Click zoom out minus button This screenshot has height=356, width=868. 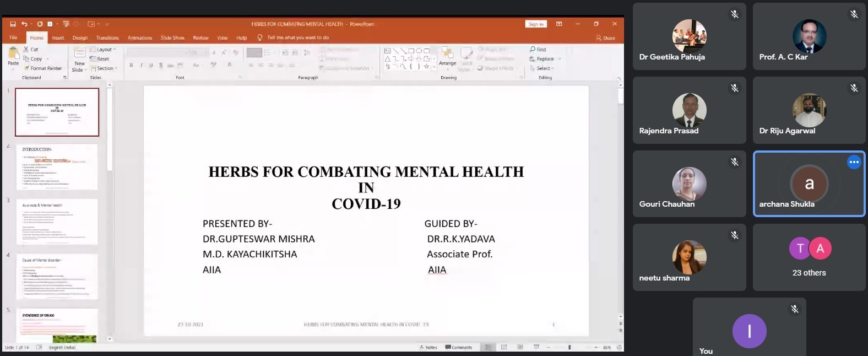coord(549,347)
